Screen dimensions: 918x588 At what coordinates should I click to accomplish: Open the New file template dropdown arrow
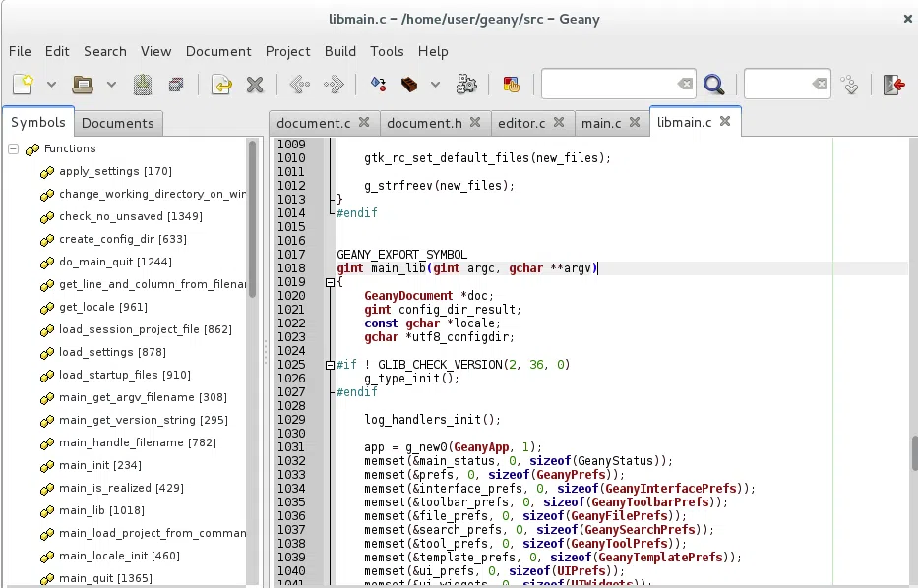(x=51, y=85)
